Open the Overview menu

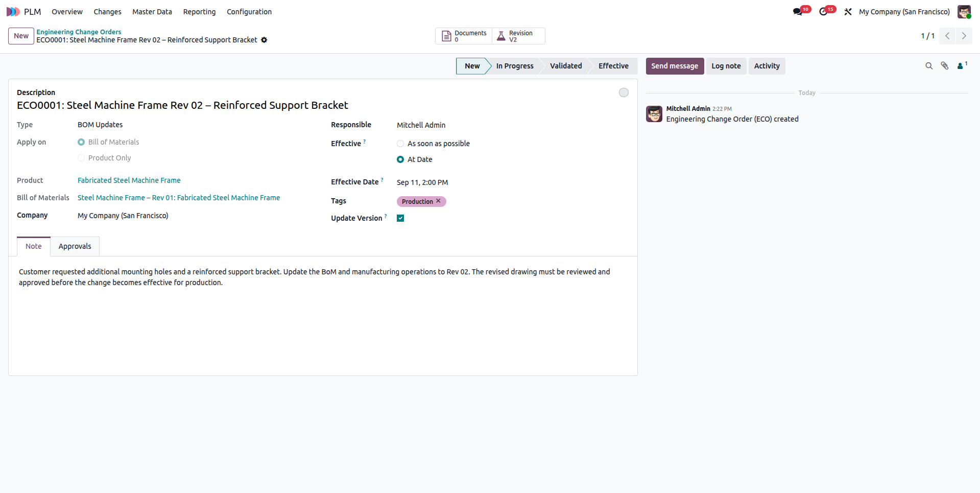pyautogui.click(x=67, y=12)
